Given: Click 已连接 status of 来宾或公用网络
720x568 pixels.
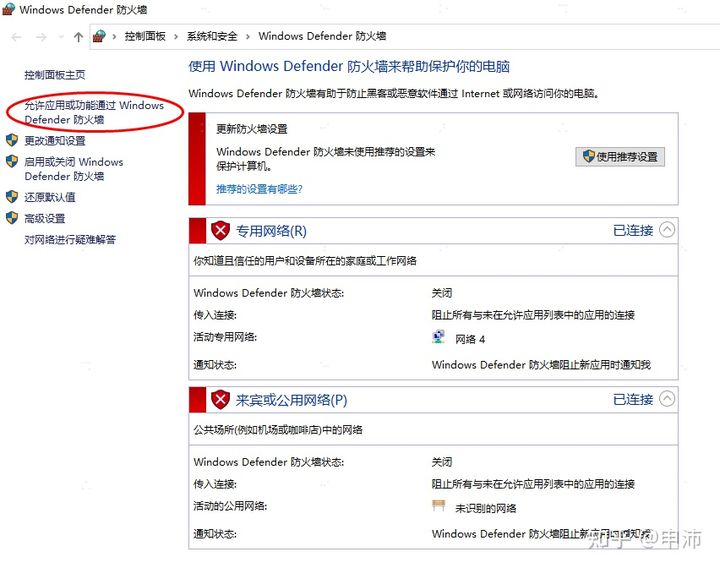Looking at the screenshot, I should click(x=633, y=399).
